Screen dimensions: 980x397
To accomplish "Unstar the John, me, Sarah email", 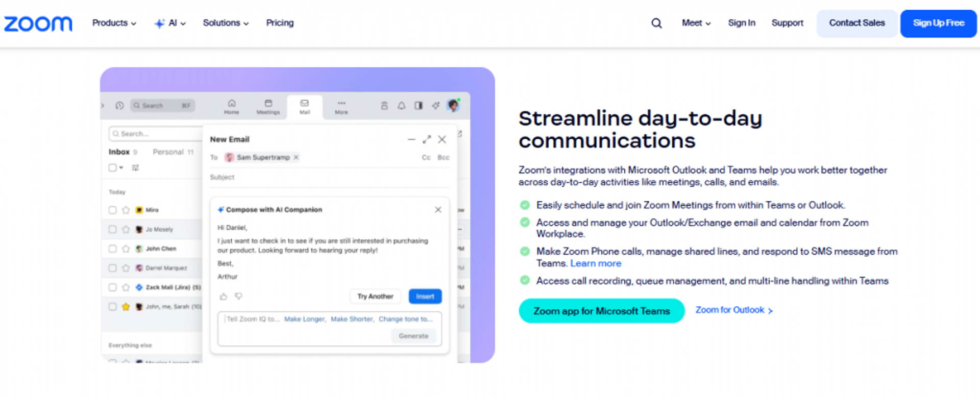I will click(x=126, y=307).
